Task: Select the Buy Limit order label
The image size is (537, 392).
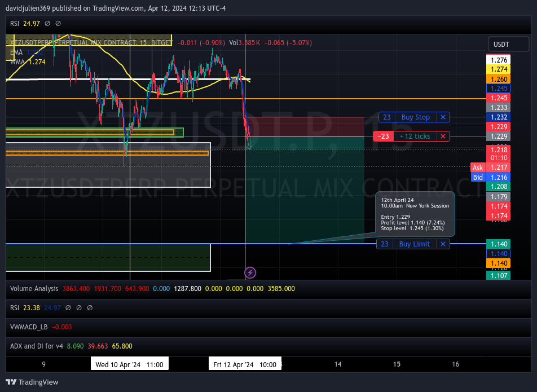Action: pos(414,244)
